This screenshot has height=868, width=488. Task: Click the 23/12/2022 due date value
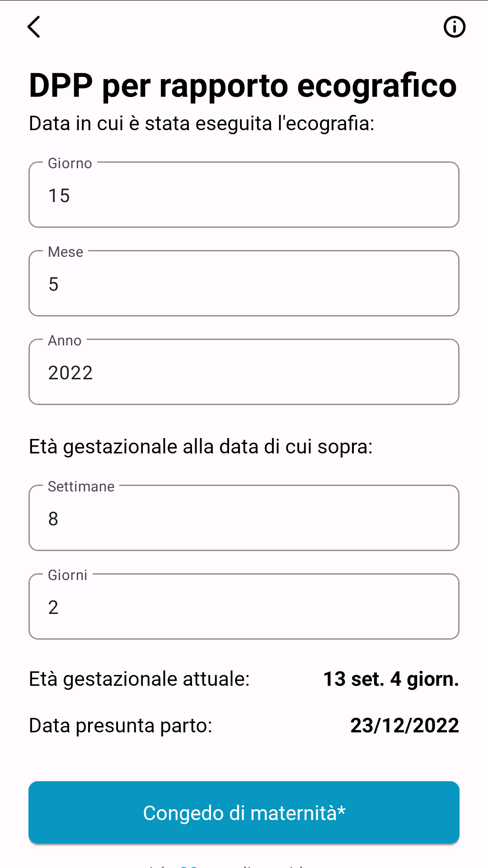[404, 726]
